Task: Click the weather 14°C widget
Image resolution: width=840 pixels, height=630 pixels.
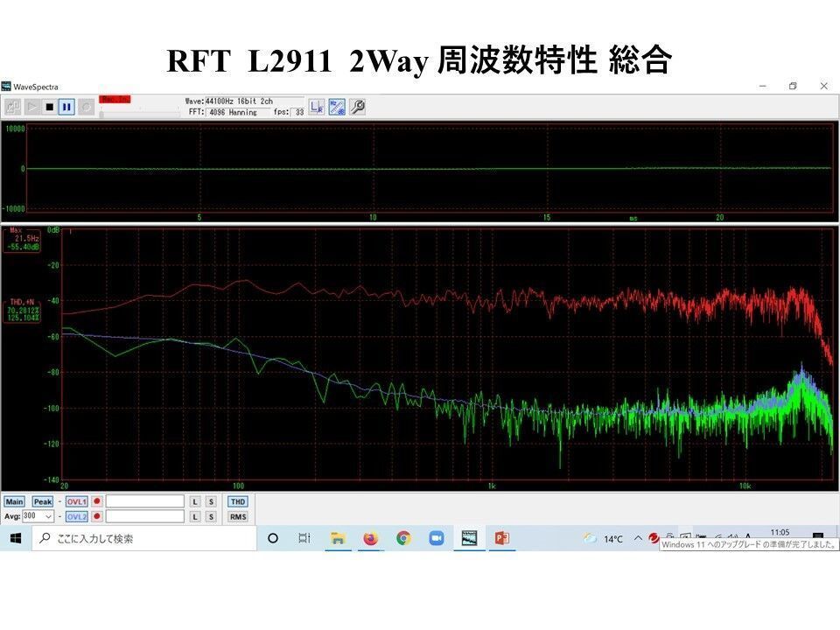Action: pyautogui.click(x=603, y=538)
